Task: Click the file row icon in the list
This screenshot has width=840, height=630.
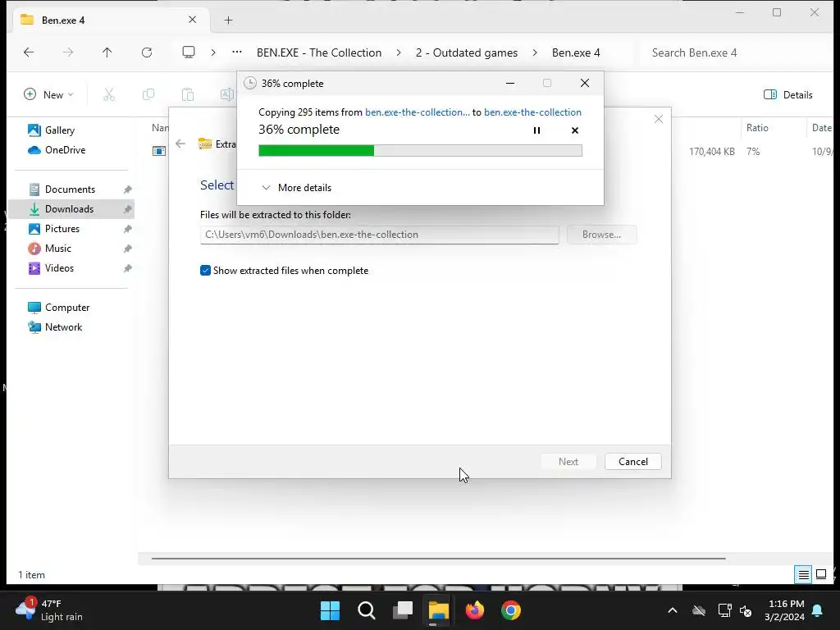Action: click(x=159, y=151)
